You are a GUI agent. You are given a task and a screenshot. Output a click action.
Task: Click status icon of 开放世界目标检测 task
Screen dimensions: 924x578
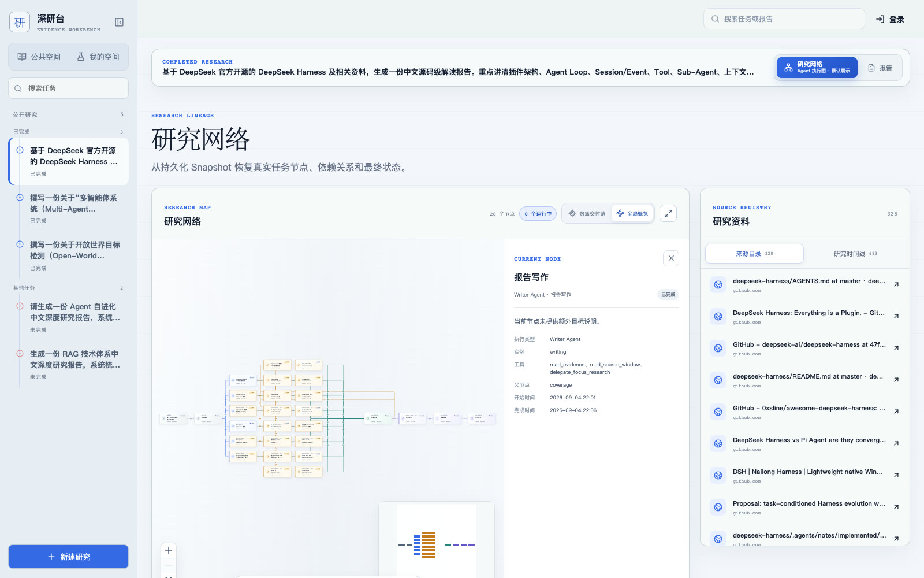20,244
